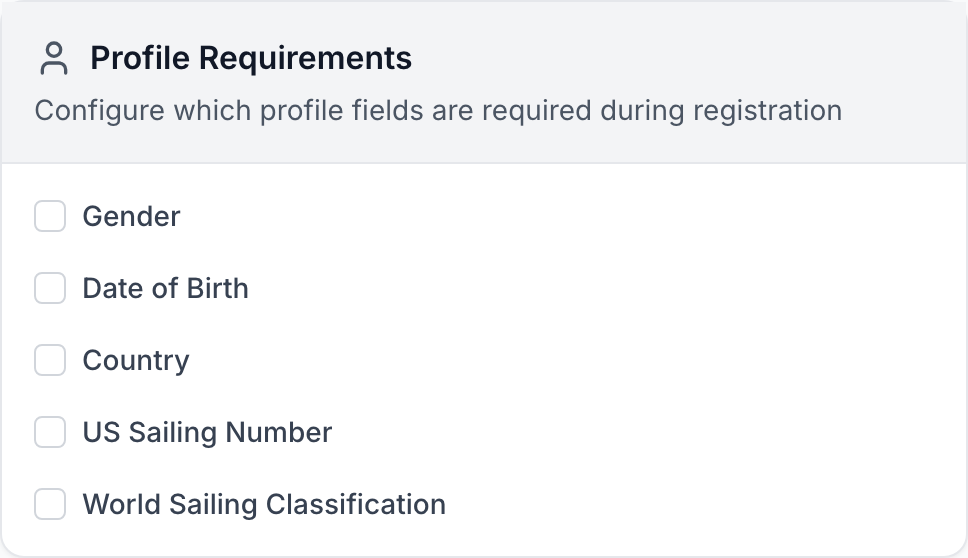
Task: Enable the Gender checkbox
Action: tap(50, 216)
